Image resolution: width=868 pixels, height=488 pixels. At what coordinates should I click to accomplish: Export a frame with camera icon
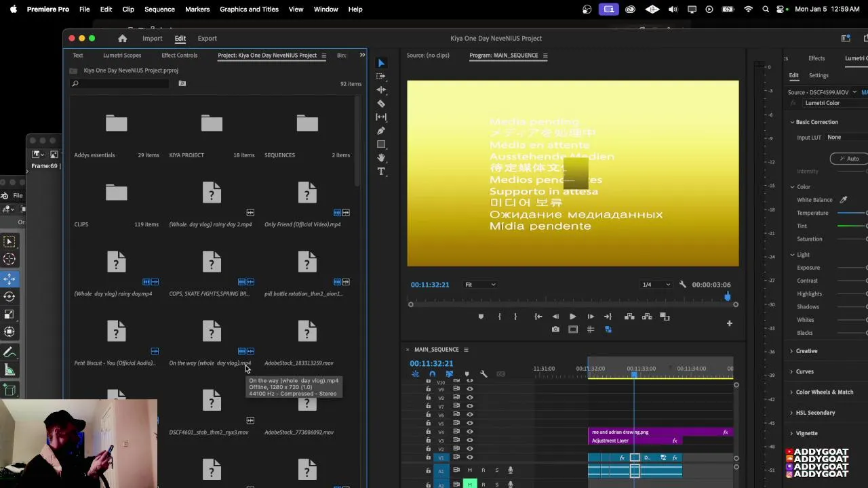tap(555, 329)
